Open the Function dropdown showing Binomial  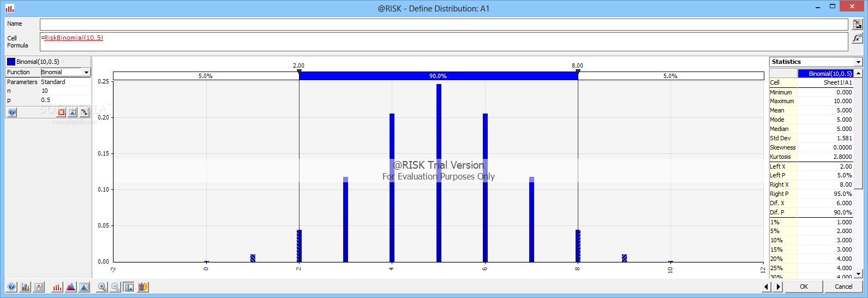click(86, 72)
